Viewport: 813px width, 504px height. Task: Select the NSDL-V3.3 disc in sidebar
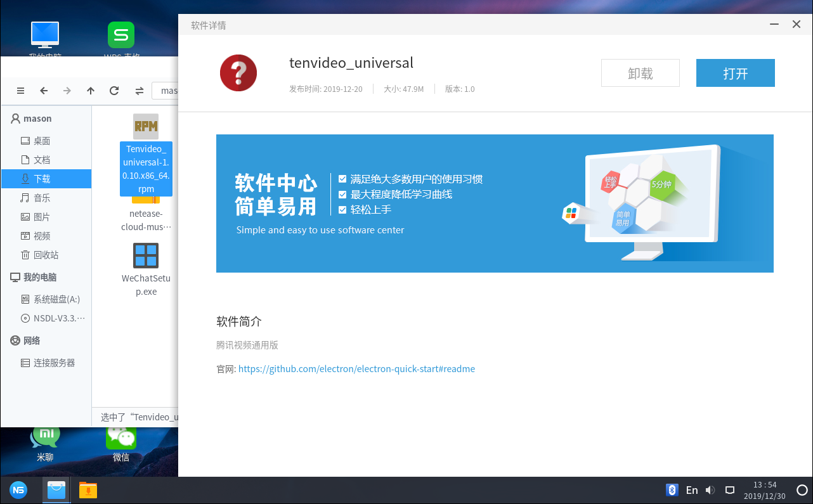46,318
